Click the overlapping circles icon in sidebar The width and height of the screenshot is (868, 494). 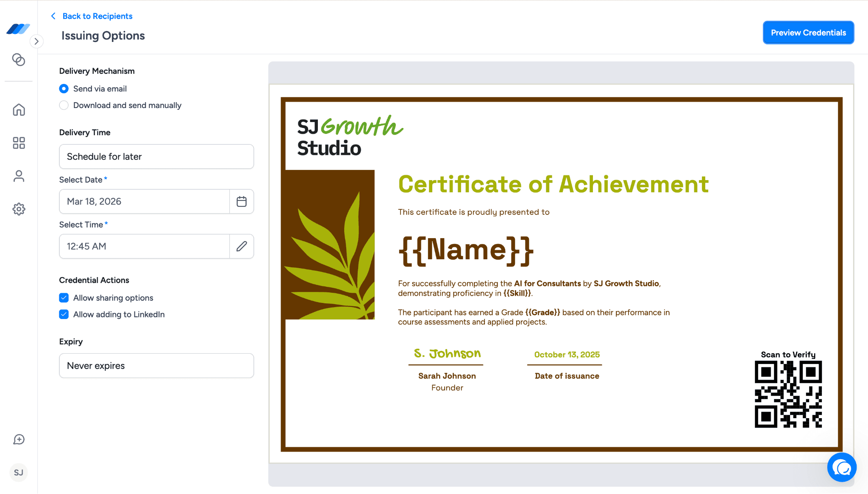(19, 60)
